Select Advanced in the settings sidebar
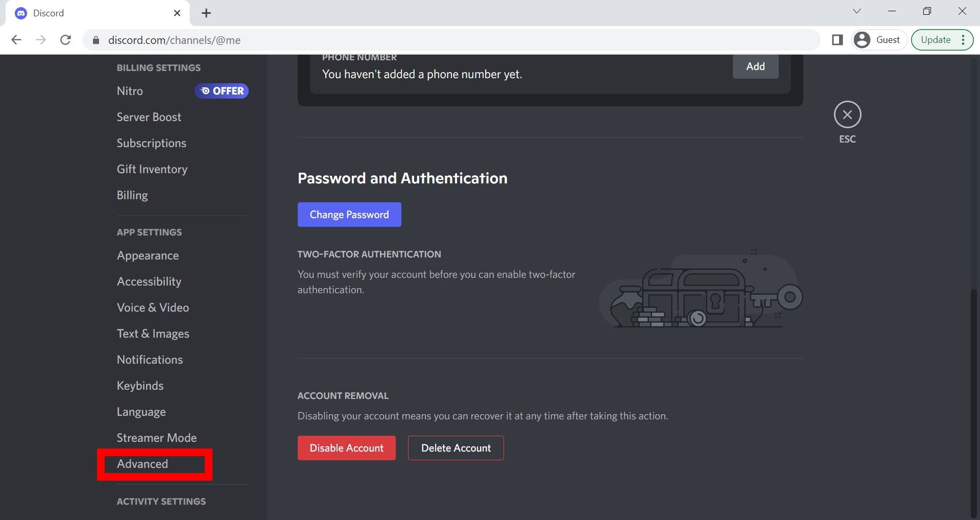The image size is (980, 520). [x=142, y=464]
